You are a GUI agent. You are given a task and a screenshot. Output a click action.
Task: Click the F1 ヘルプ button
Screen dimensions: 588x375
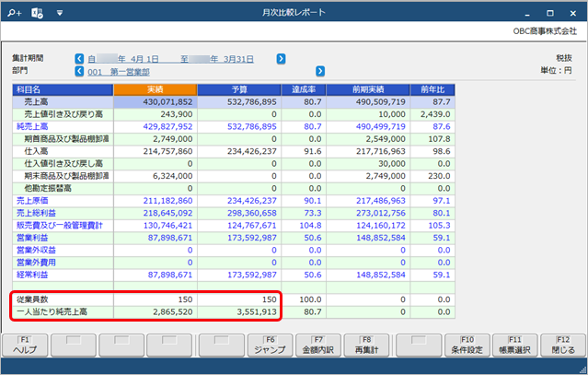coord(25,345)
